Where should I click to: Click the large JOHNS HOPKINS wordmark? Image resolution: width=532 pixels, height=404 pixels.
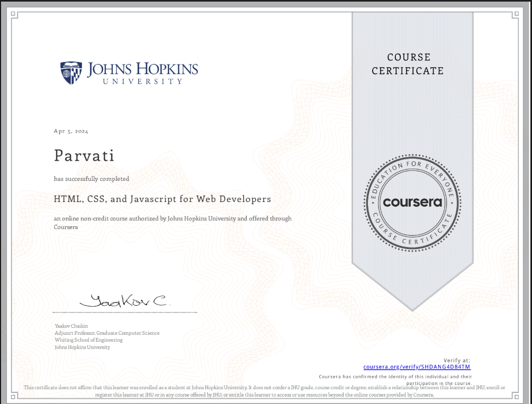point(142,69)
